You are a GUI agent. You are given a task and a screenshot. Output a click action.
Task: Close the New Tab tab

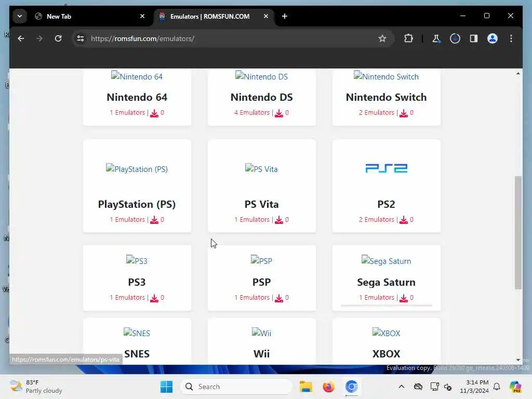point(142,16)
